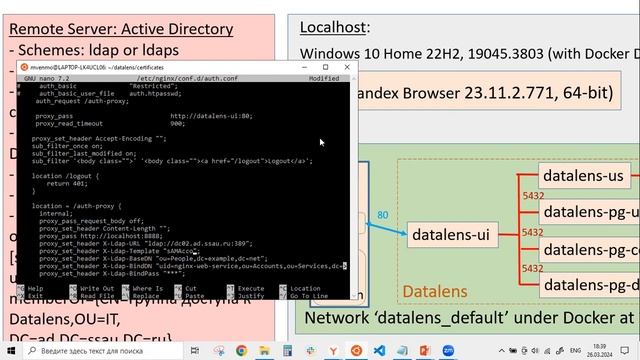The height and width of the screenshot is (360, 640).
Task: Switch the ENG input language
Action: click(x=576, y=351)
